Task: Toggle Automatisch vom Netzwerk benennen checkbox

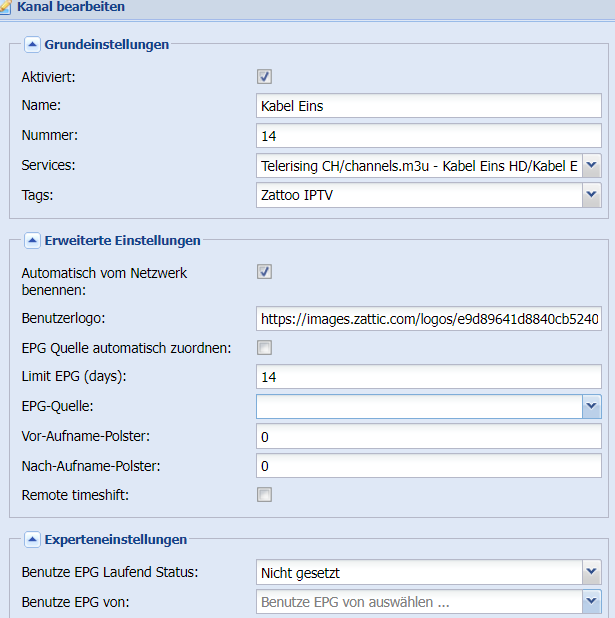Action: (264, 272)
